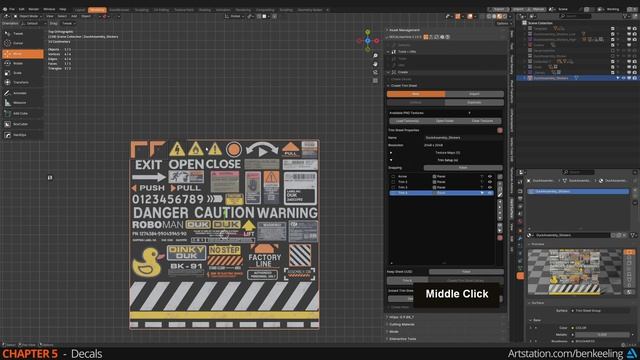Screen dimensions: 640x360
Task: Adjust the Metallic slider in material panel
Action: coord(602,335)
